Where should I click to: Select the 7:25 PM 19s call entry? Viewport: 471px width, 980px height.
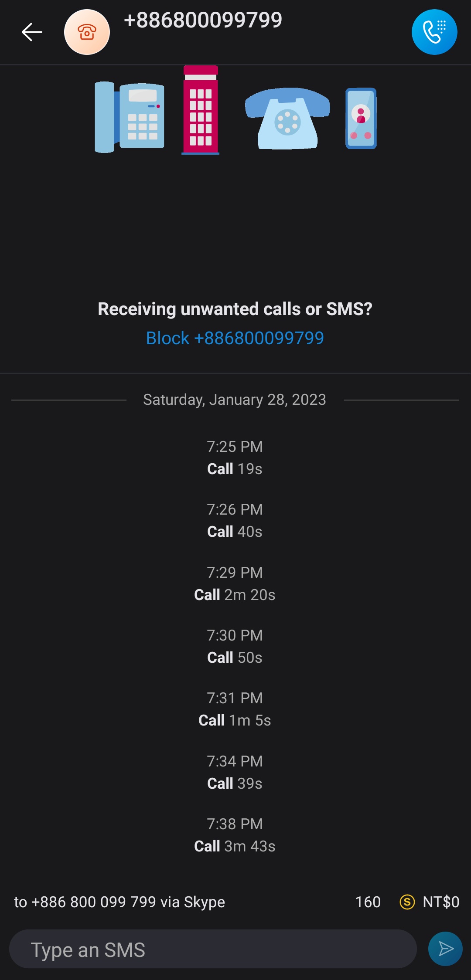pos(235,458)
